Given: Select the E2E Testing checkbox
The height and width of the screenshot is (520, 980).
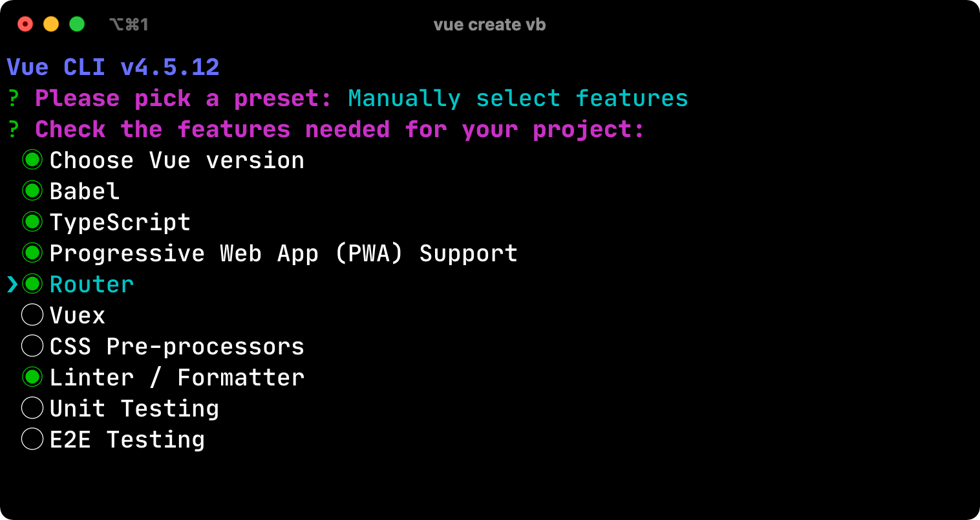Looking at the screenshot, I should [32, 439].
